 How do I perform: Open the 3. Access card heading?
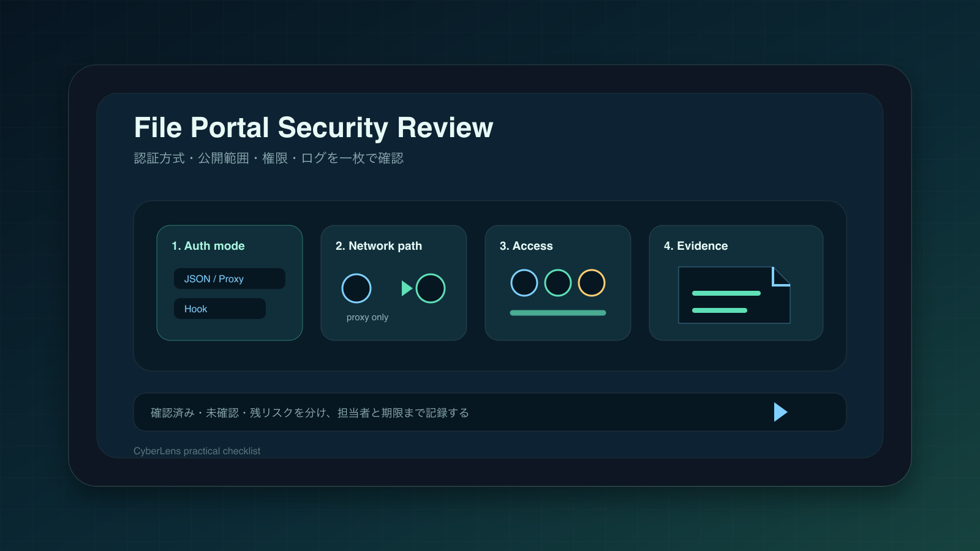pyautogui.click(x=526, y=246)
